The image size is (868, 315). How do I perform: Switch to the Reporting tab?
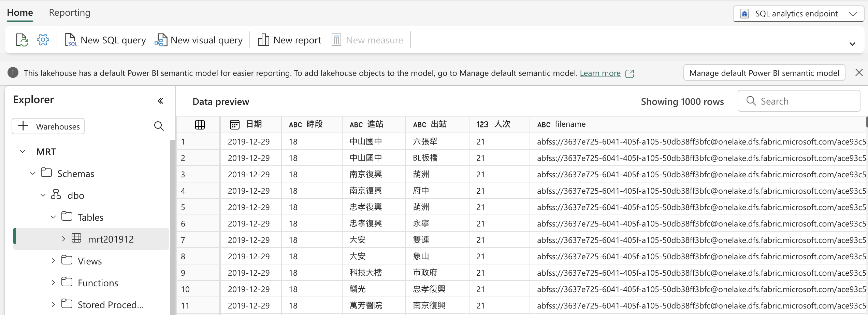pyautogui.click(x=70, y=13)
